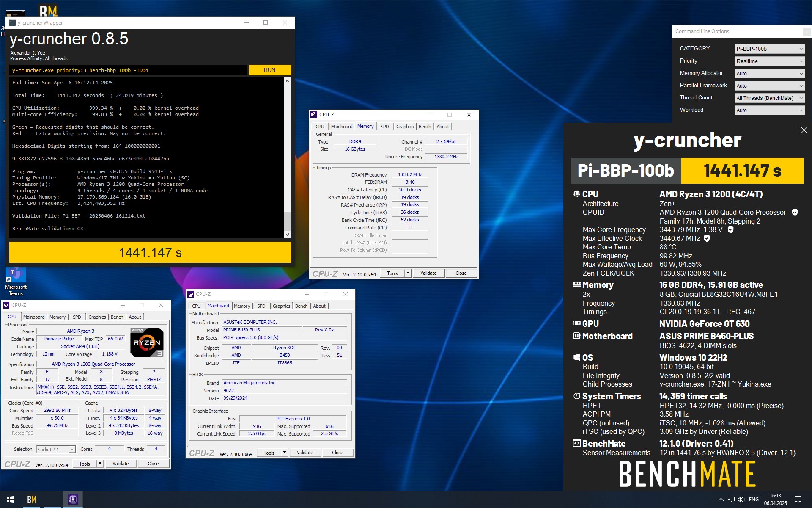Click CPU-Z title bar icon in Mainboard window
The height and width of the screenshot is (508, 812).
(x=190, y=294)
